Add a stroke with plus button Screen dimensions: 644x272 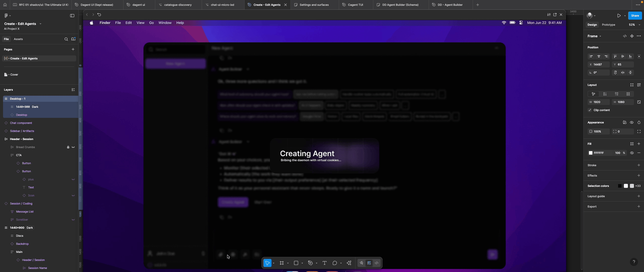(x=639, y=165)
